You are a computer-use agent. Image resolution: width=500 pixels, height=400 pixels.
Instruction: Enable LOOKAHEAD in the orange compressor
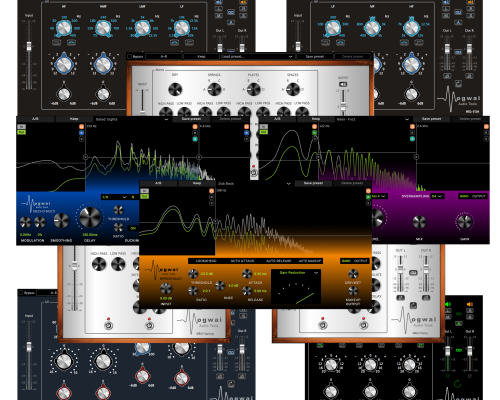(x=206, y=261)
